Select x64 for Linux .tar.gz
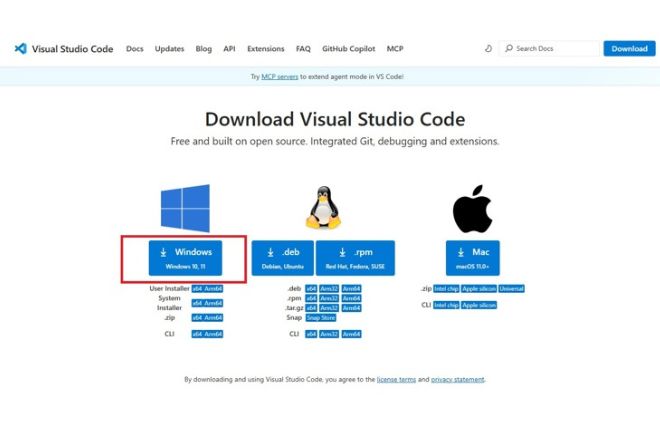 click(x=311, y=308)
